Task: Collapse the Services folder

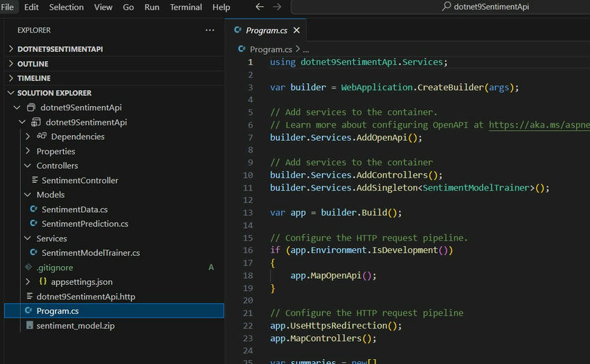Action: click(28, 239)
